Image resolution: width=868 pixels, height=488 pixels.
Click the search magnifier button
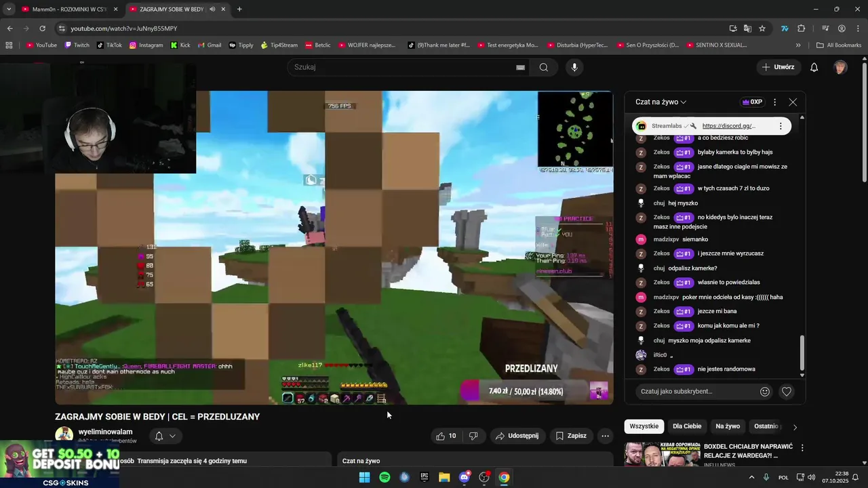tap(544, 67)
